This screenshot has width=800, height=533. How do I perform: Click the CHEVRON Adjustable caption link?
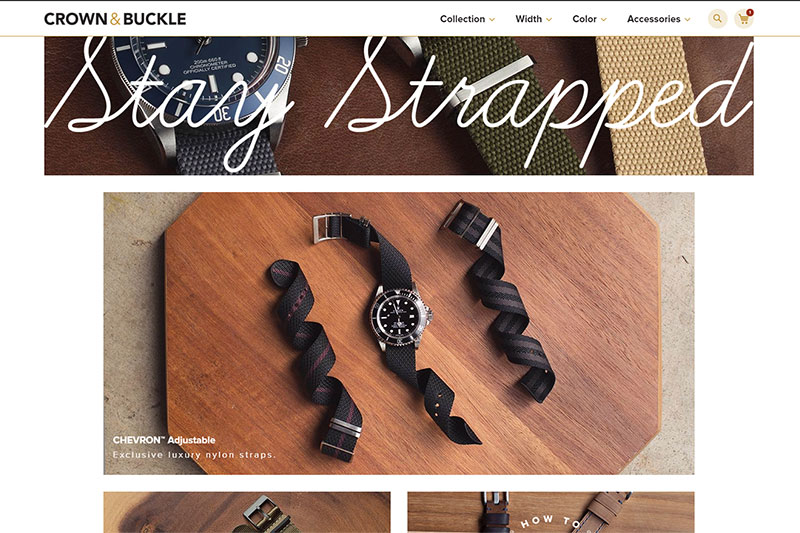point(164,440)
